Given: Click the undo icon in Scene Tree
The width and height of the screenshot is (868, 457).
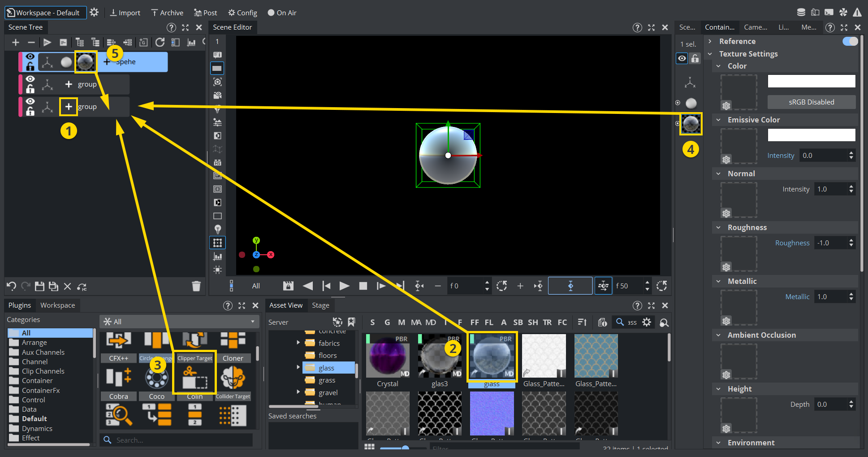Looking at the screenshot, I should [12, 286].
